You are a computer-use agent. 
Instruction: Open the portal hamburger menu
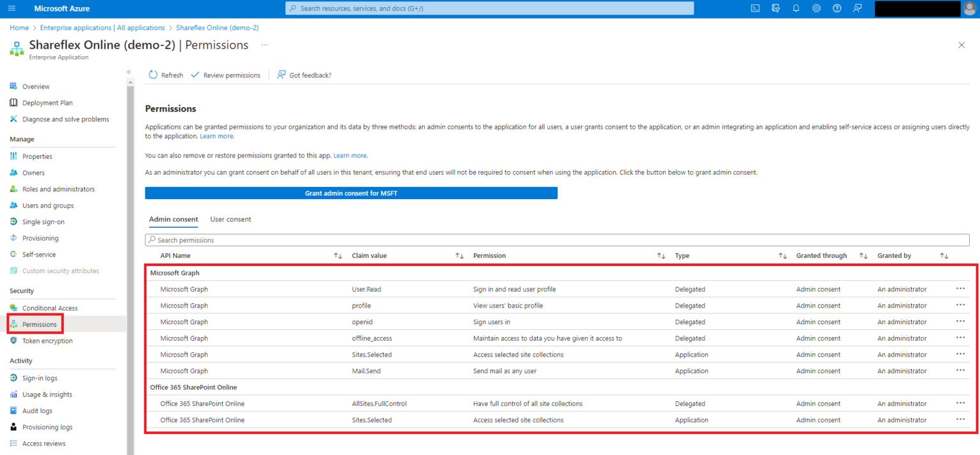pos(11,8)
